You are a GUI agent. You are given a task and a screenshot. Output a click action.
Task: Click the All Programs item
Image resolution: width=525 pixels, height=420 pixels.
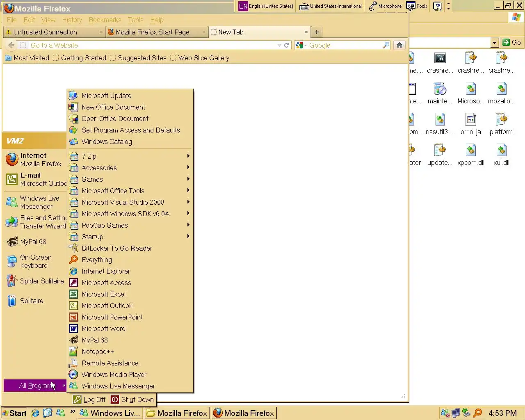[x=35, y=386]
